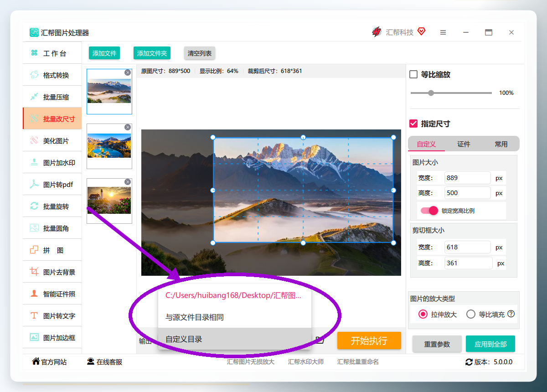This screenshot has height=392, width=547.
Task: Click the version refresh icon
Action: click(469, 362)
